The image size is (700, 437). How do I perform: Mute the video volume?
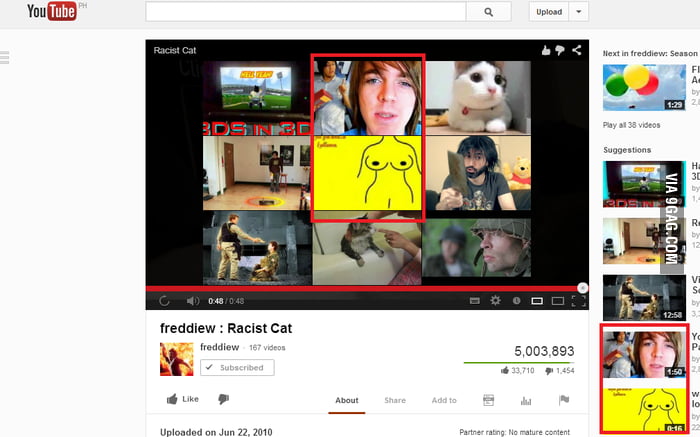(x=191, y=300)
